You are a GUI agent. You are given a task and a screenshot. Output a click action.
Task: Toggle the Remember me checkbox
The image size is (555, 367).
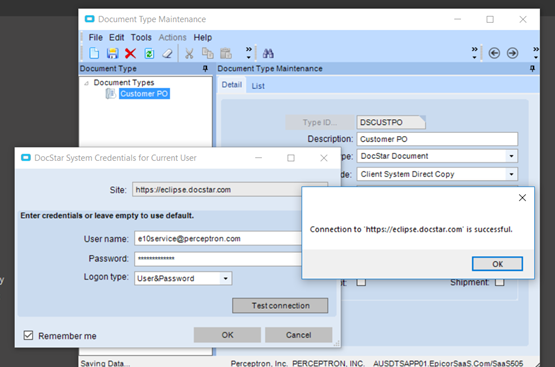pyautogui.click(x=28, y=335)
